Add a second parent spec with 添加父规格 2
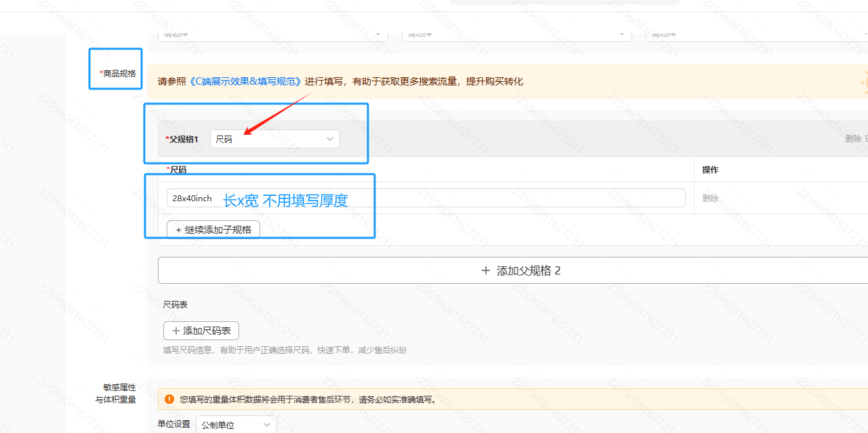Viewport: 868px width, 433px height. point(520,270)
